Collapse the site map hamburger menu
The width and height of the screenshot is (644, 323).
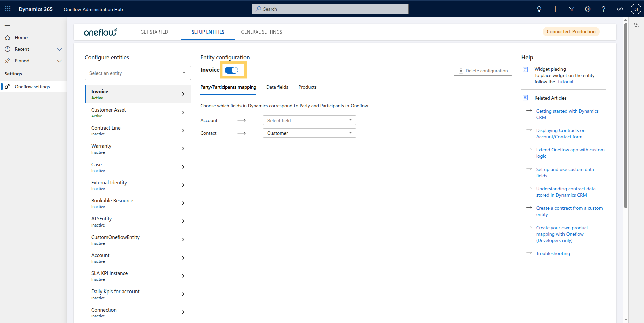coord(7,24)
